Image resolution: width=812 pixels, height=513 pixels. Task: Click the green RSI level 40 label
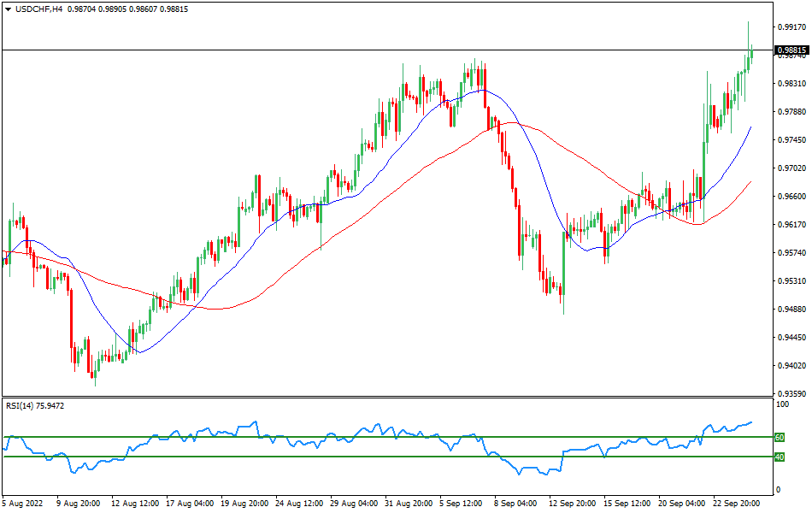pos(779,457)
